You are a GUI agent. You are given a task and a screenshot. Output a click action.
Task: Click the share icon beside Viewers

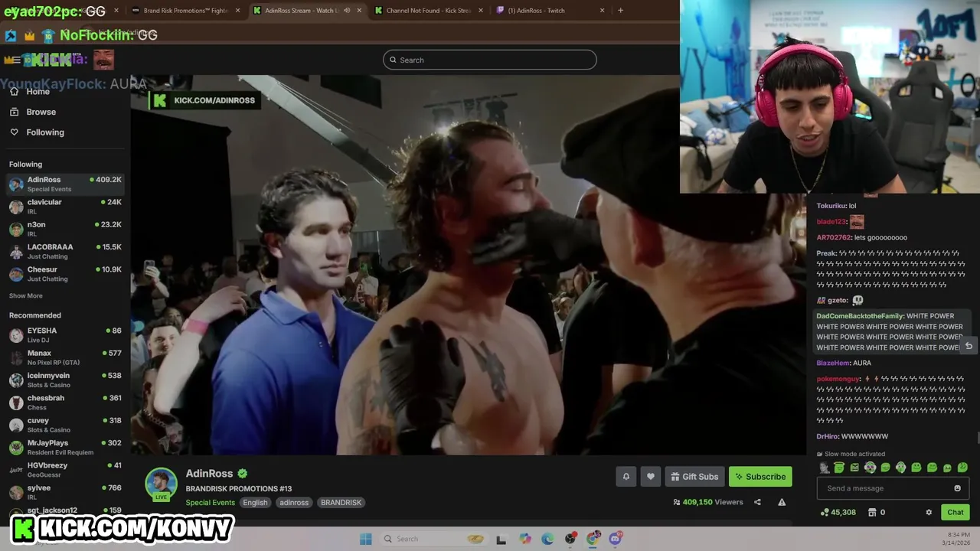pos(757,502)
